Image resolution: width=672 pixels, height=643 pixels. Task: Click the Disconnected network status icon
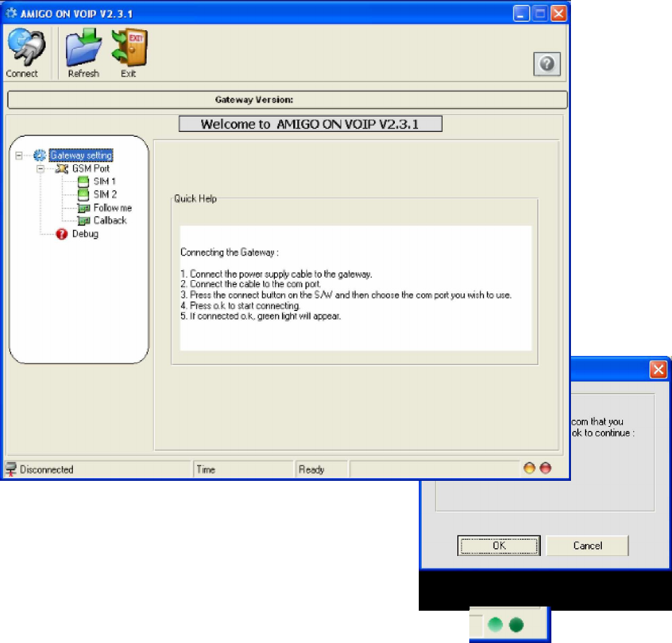click(11, 470)
